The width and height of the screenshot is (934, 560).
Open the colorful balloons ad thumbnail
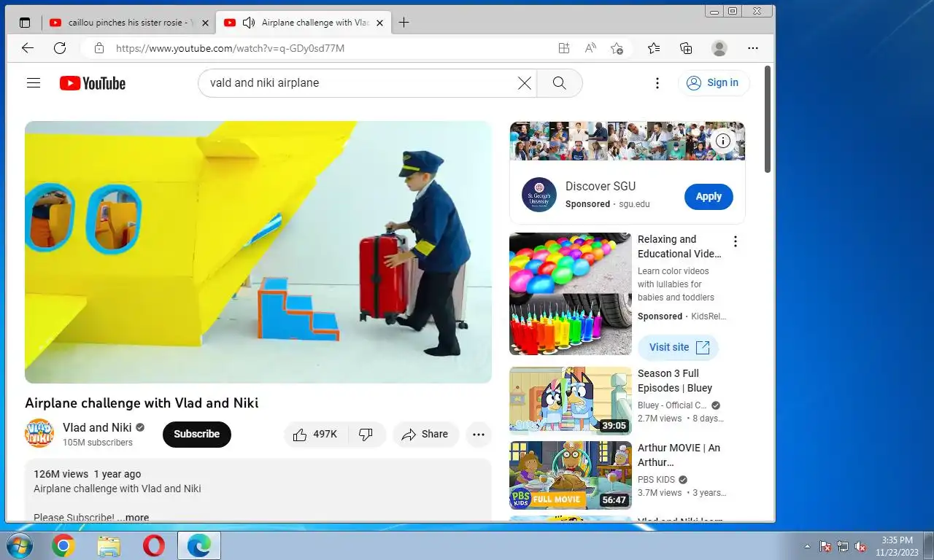click(x=571, y=294)
